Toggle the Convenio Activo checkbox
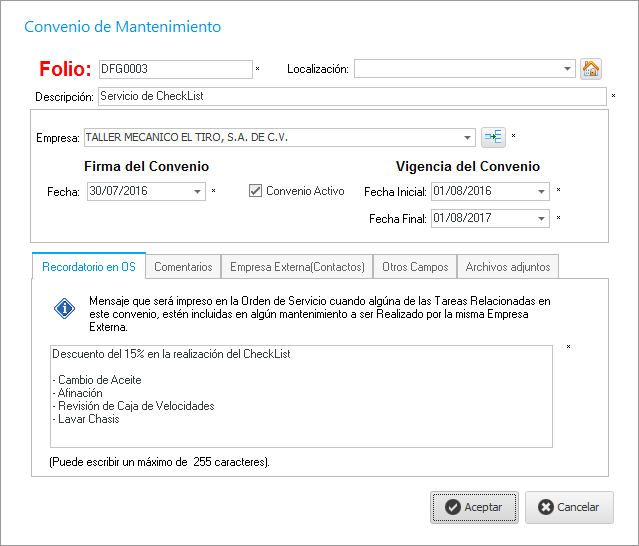This screenshot has width=639, height=546. pos(256,191)
